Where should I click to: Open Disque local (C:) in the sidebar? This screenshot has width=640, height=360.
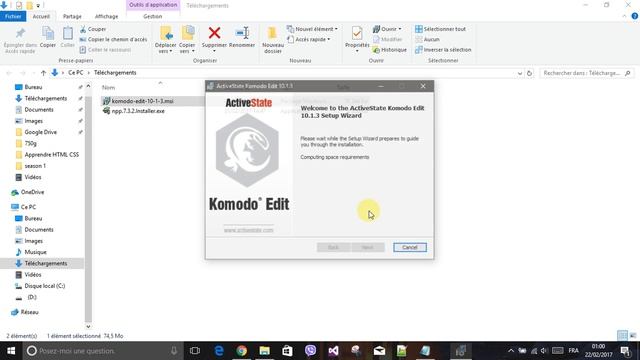tap(44, 286)
